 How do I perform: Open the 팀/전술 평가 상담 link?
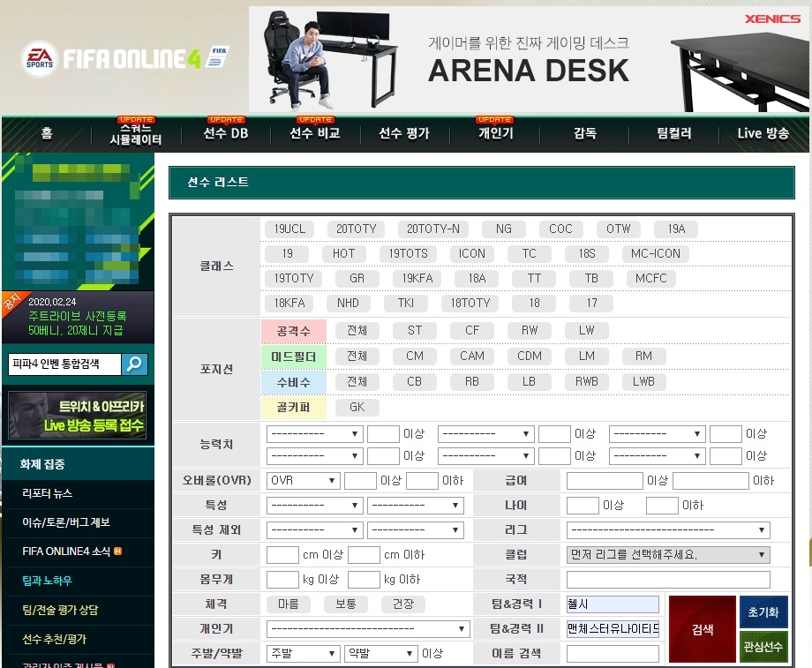60,610
